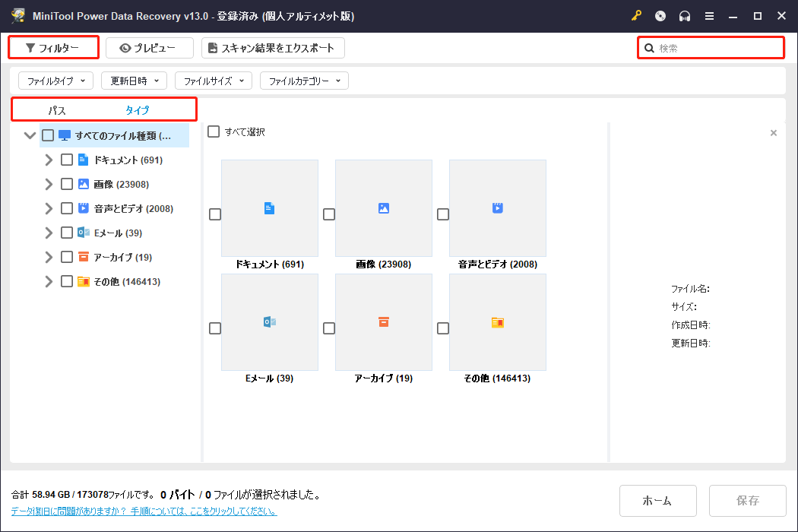Switch to the パス tab
798x532 pixels.
[57, 110]
